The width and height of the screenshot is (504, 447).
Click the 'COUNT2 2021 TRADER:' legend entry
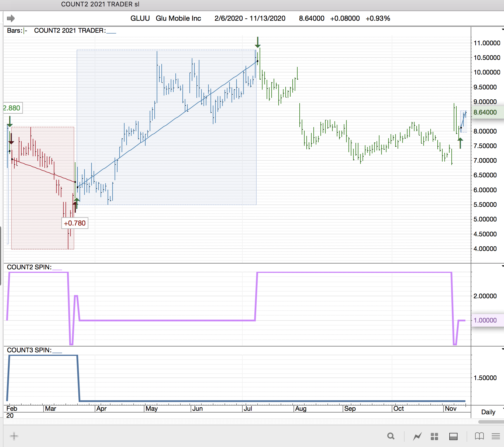tap(70, 31)
